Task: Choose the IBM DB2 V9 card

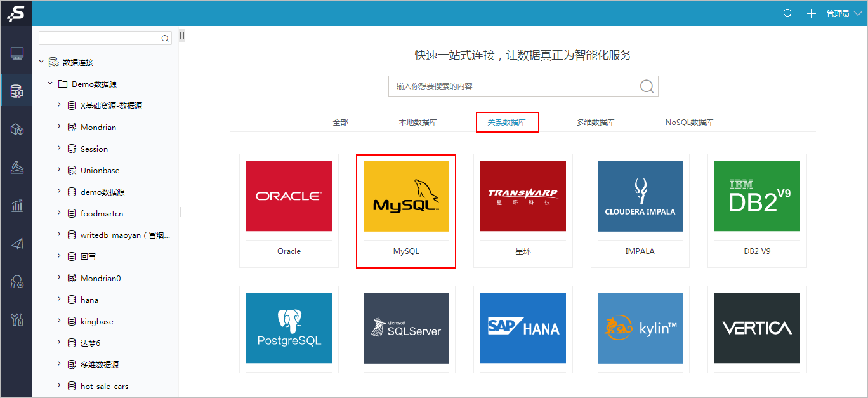Action: coord(757,211)
